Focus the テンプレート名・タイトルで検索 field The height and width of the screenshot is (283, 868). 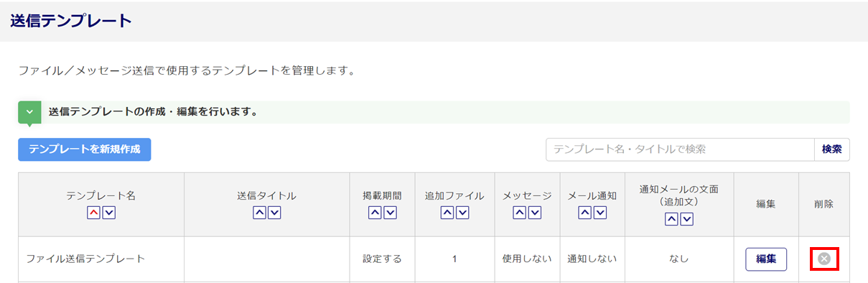pos(680,149)
